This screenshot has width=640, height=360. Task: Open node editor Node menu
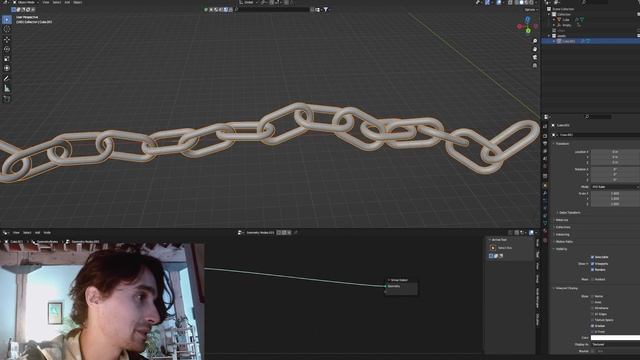click(x=47, y=233)
